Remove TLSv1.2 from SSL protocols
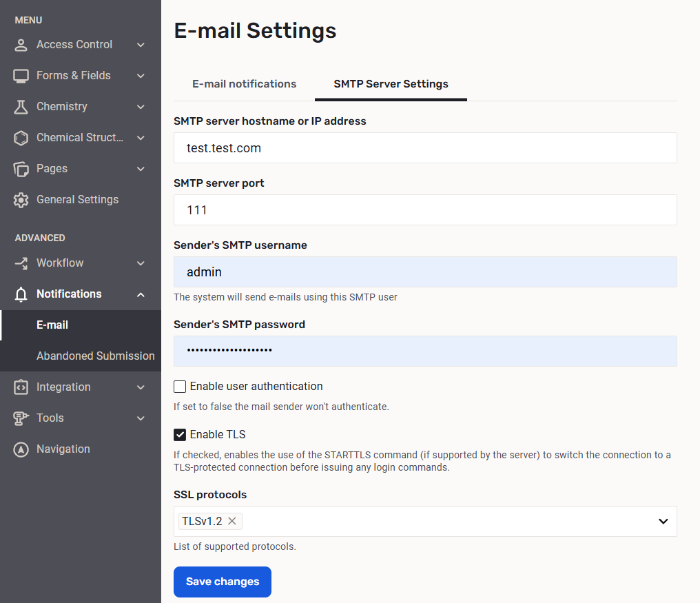700x603 pixels. pyautogui.click(x=231, y=521)
